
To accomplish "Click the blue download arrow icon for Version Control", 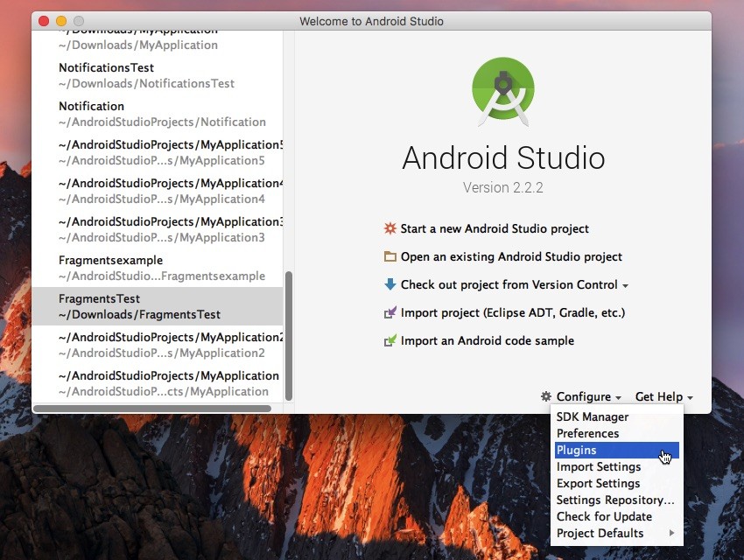I will pos(390,284).
